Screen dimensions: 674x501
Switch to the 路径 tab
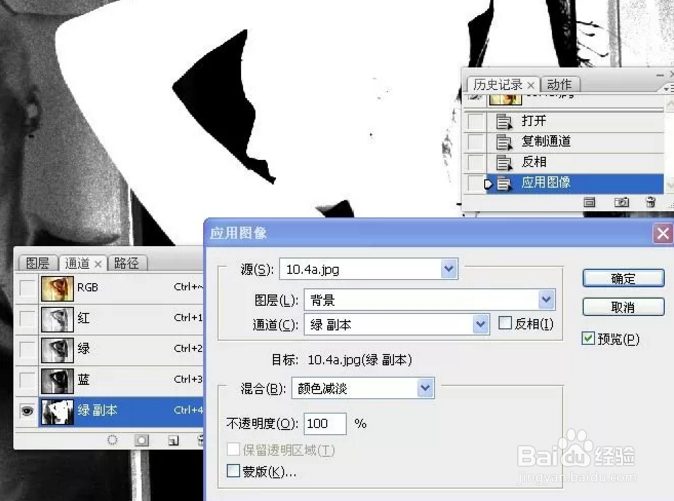[126, 263]
